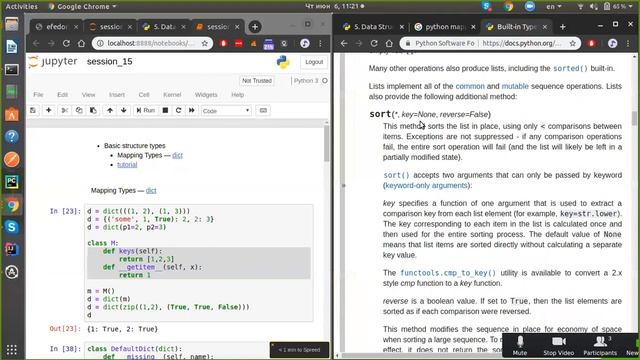Viewport: 640px width, 360px height.
Task: Click the Jupyter logo
Action: click(53, 62)
